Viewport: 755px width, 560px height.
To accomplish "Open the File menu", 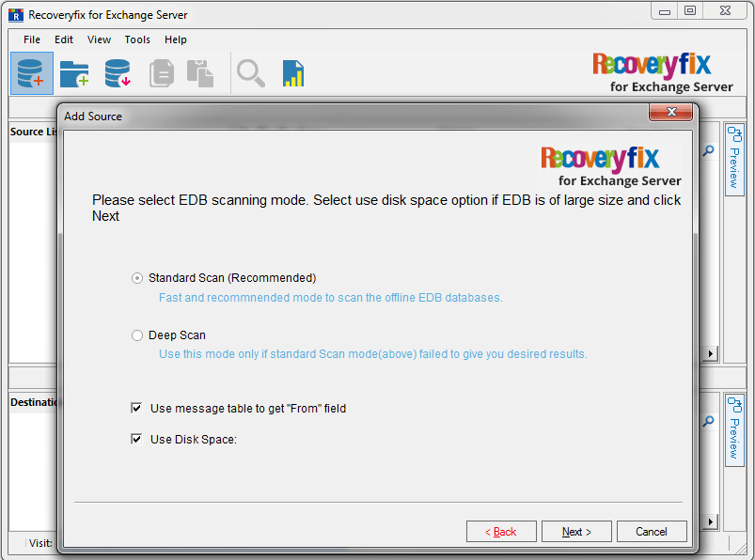I will coord(32,39).
